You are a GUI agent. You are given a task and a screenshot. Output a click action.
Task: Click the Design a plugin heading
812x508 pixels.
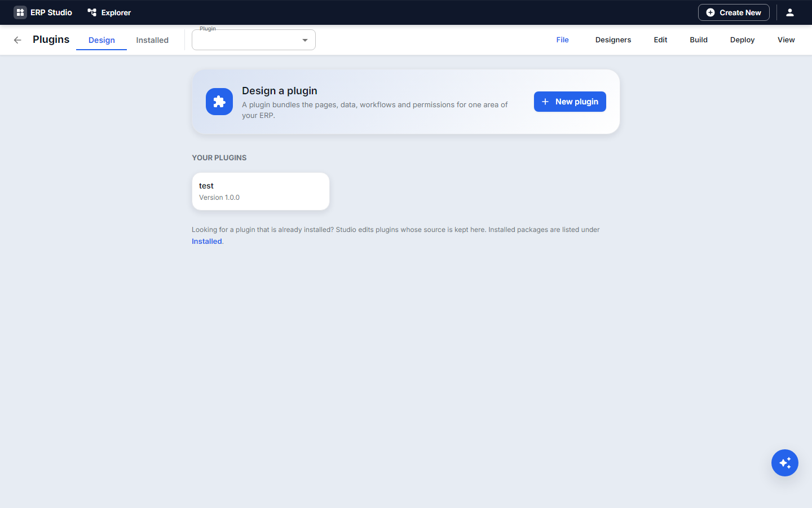point(280,91)
